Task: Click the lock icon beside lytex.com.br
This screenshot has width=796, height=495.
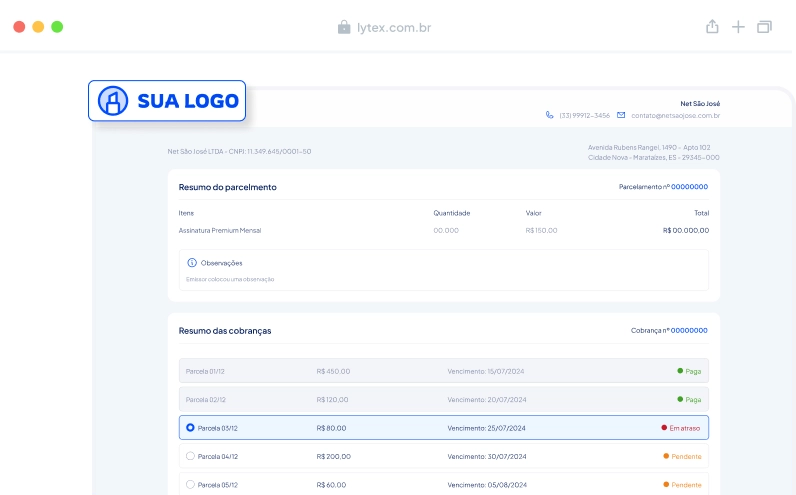Action: click(x=344, y=27)
